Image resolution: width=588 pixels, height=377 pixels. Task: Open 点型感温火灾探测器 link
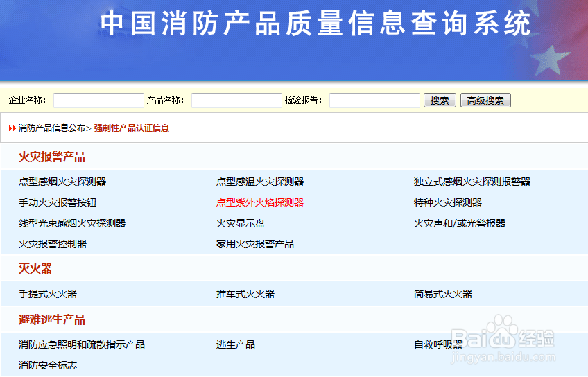pyautogui.click(x=260, y=182)
